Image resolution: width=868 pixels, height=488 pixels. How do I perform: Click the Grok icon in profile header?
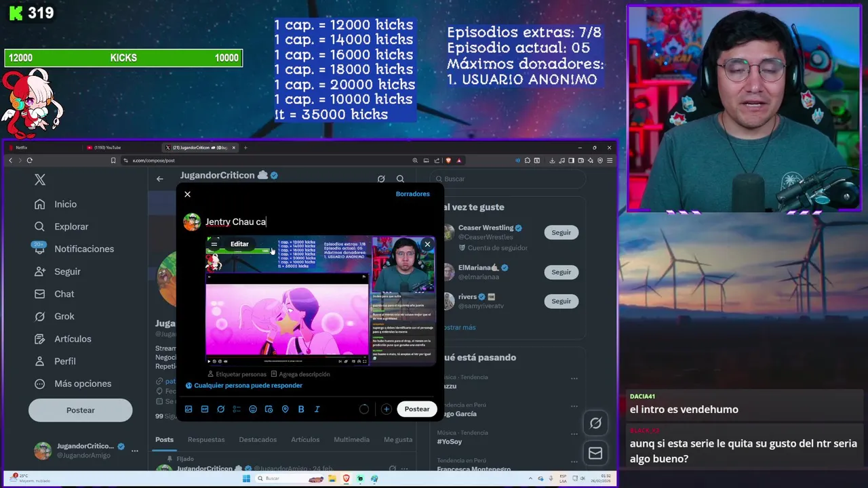[381, 179]
